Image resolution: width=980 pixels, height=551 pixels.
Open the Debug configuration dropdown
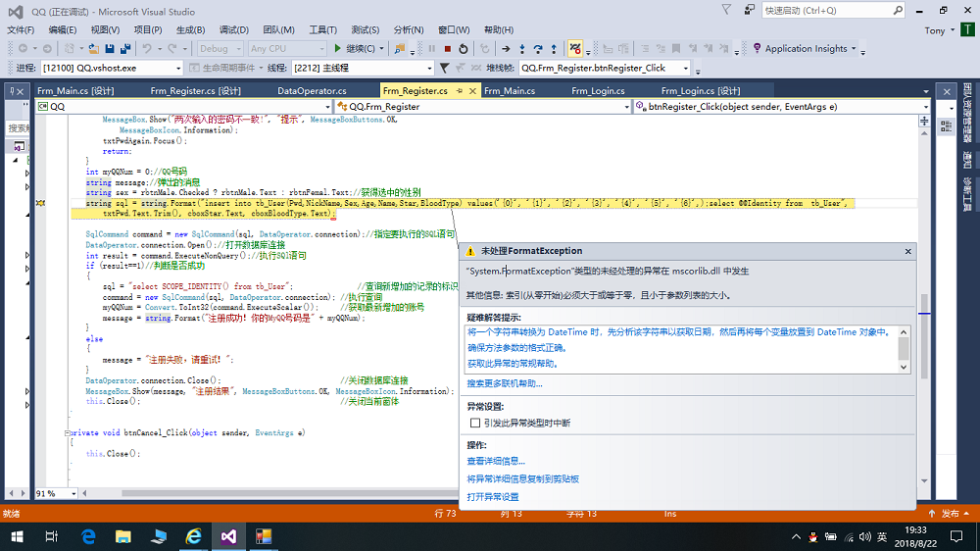tap(220, 49)
